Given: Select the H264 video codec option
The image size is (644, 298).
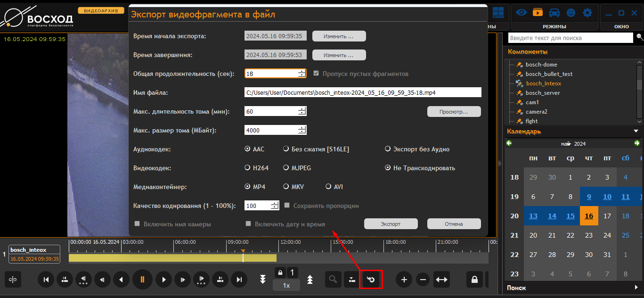Looking at the screenshot, I should pyautogui.click(x=248, y=168).
